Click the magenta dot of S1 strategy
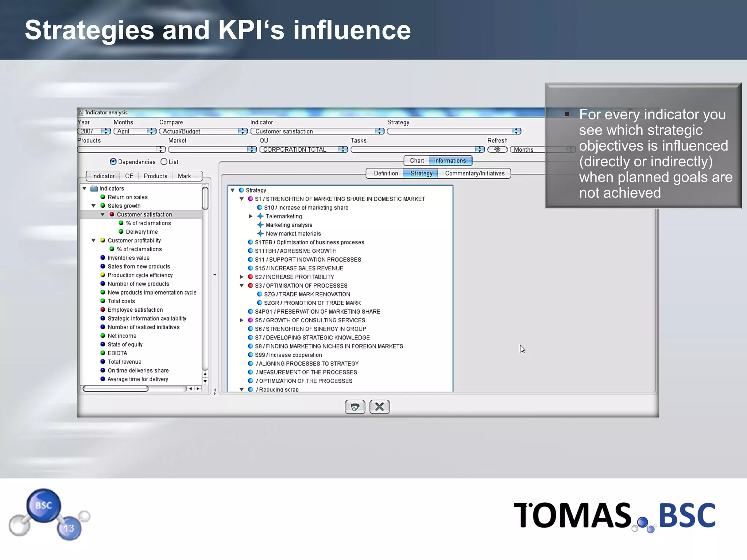The image size is (747, 560). coord(251,199)
